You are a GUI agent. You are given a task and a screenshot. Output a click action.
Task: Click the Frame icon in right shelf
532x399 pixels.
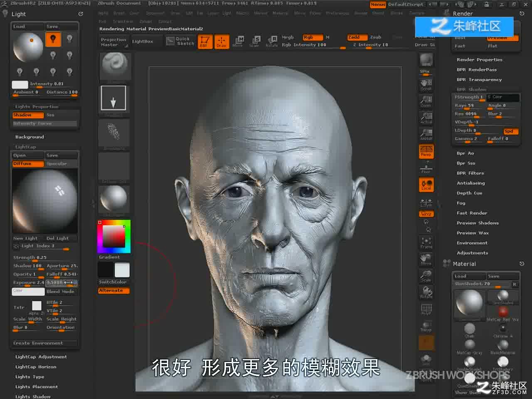pyautogui.click(x=426, y=242)
